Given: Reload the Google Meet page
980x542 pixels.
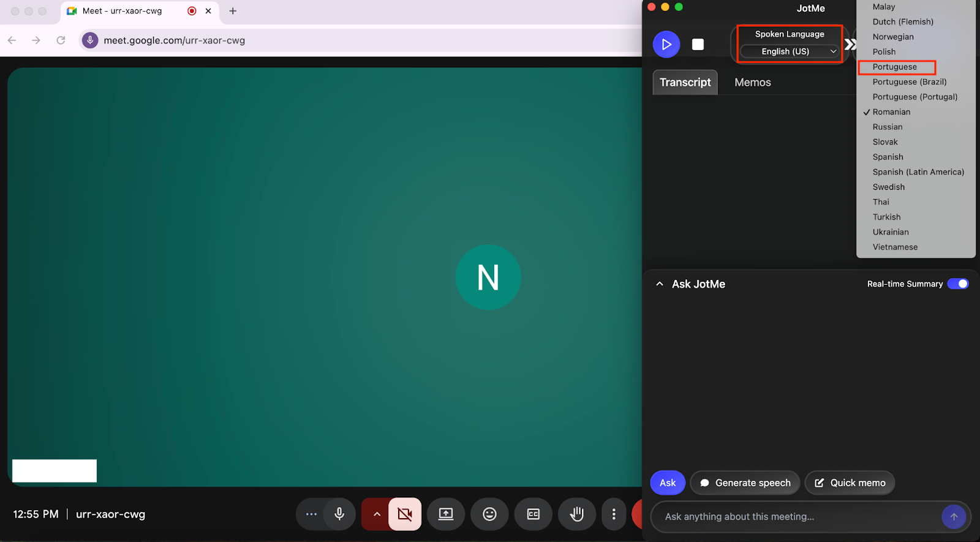Looking at the screenshot, I should (x=61, y=40).
